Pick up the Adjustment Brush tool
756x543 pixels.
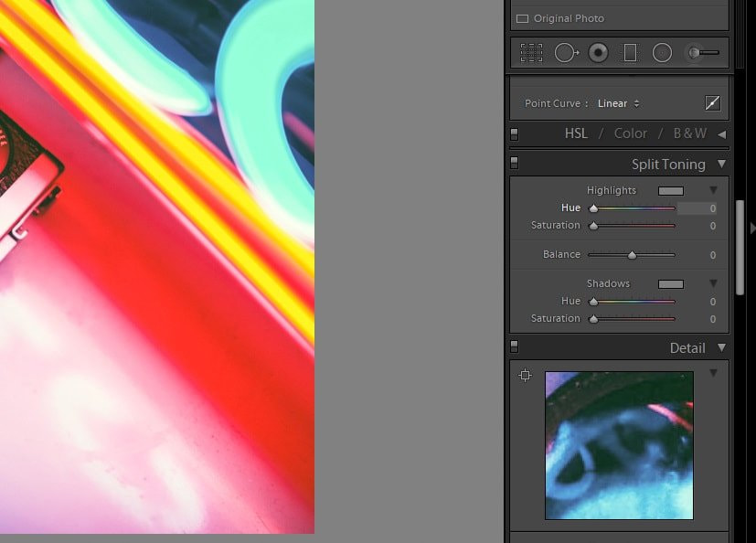(x=695, y=52)
